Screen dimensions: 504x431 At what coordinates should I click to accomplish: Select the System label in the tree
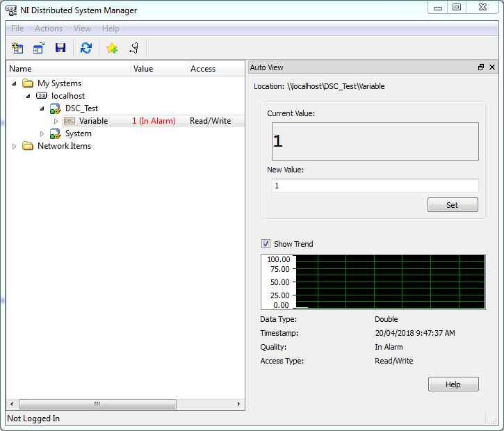78,133
